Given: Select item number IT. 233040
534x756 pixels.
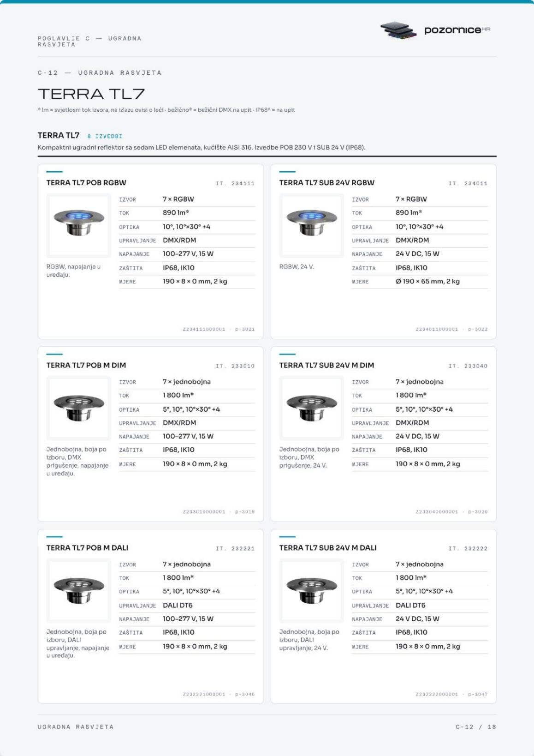Looking at the screenshot, I should (x=468, y=366).
